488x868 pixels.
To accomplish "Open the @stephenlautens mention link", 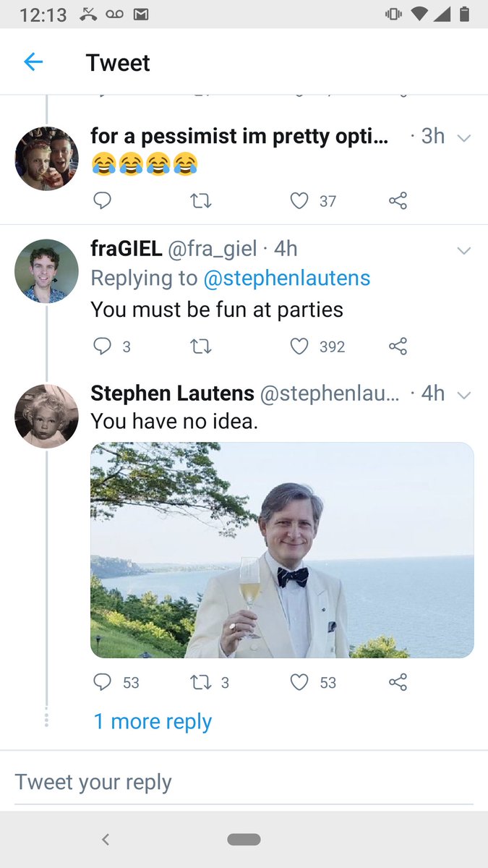I will point(287,278).
